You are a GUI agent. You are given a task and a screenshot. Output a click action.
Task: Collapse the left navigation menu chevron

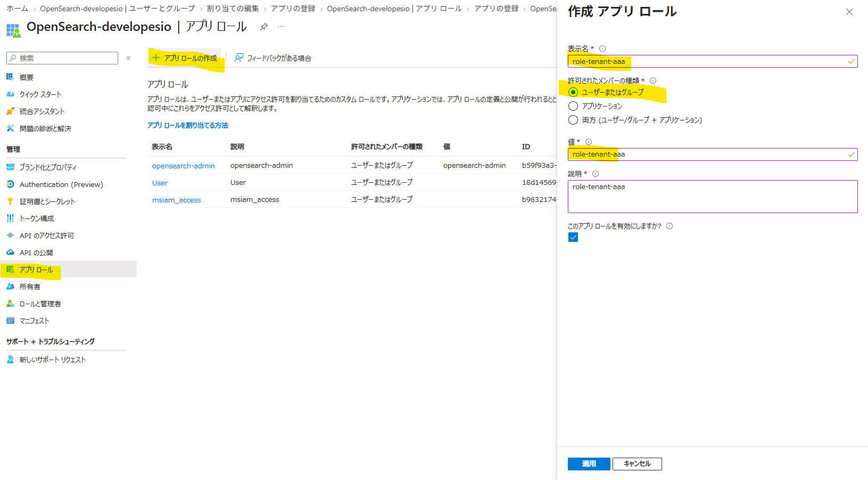(128, 58)
